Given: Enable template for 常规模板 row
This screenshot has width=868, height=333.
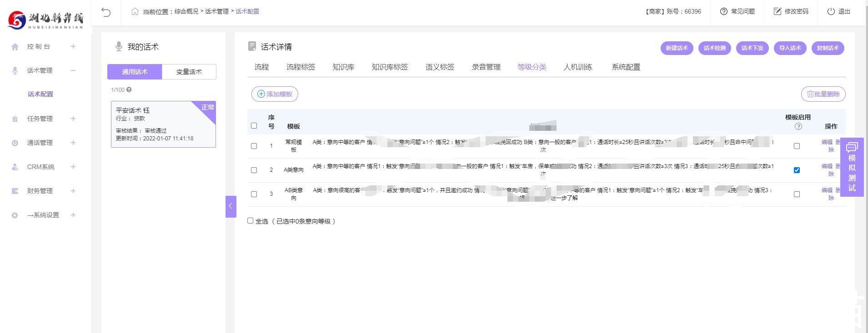Looking at the screenshot, I should coord(797,146).
